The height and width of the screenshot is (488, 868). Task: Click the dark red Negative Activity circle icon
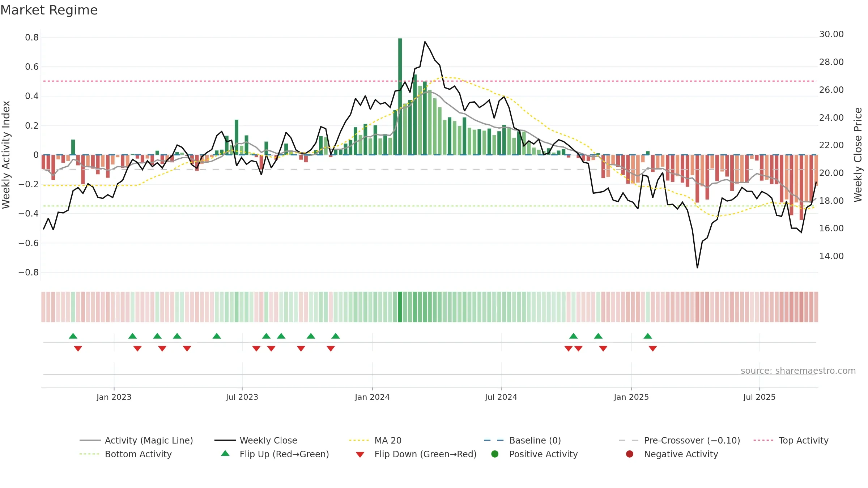point(630,454)
